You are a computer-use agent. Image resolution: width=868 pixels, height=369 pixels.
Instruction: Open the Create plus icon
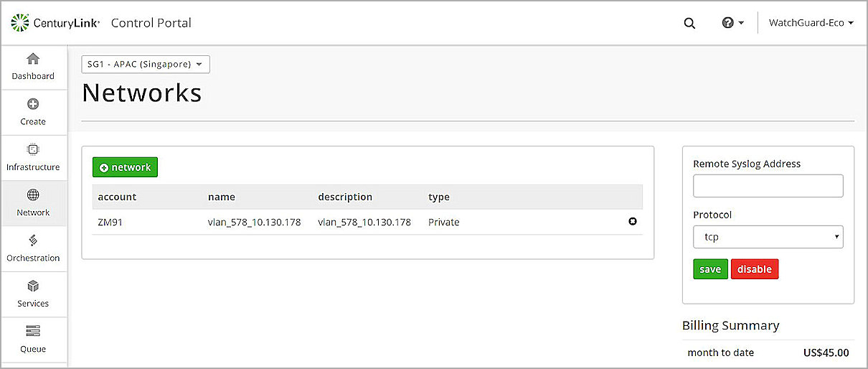[x=33, y=104]
